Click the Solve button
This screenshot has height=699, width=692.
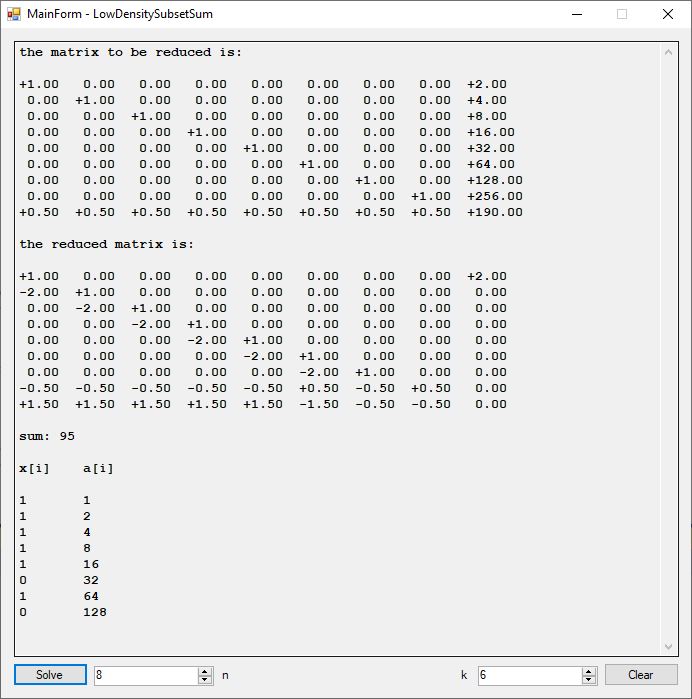pyautogui.click(x=49, y=675)
